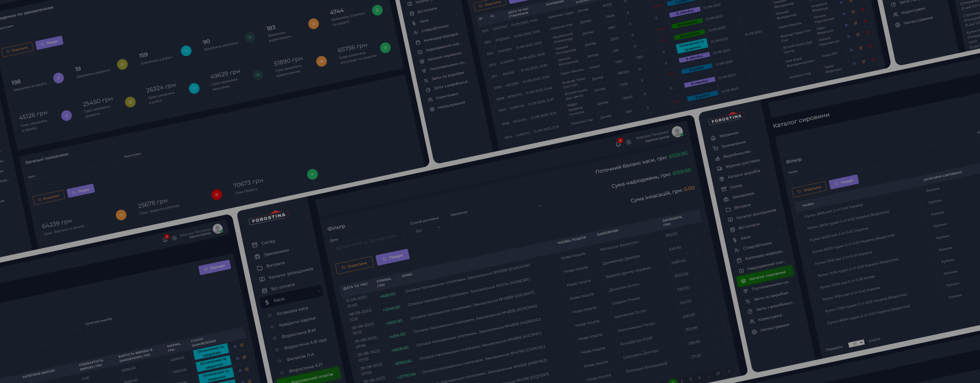
Task: Click the purple pencil icon beside 198
Action: tap(59, 78)
